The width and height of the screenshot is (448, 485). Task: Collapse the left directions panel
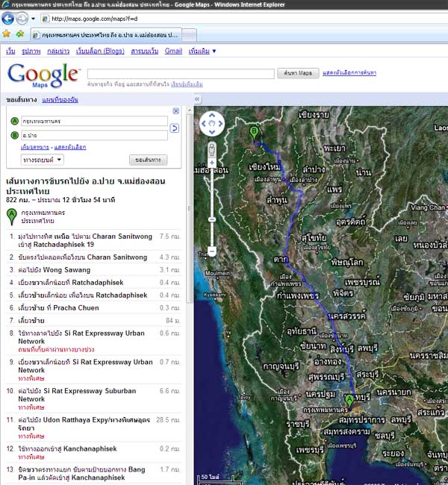pos(198,98)
